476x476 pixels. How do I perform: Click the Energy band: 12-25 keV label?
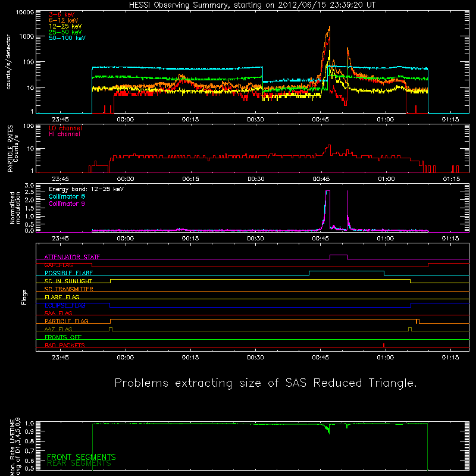86,189
